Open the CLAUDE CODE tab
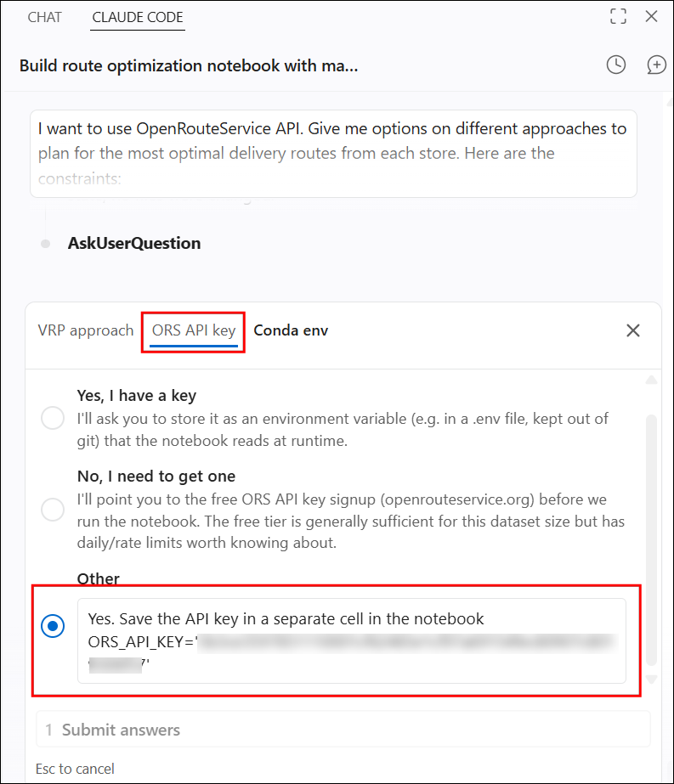Viewport: 674px width, 784px height. coord(138,18)
